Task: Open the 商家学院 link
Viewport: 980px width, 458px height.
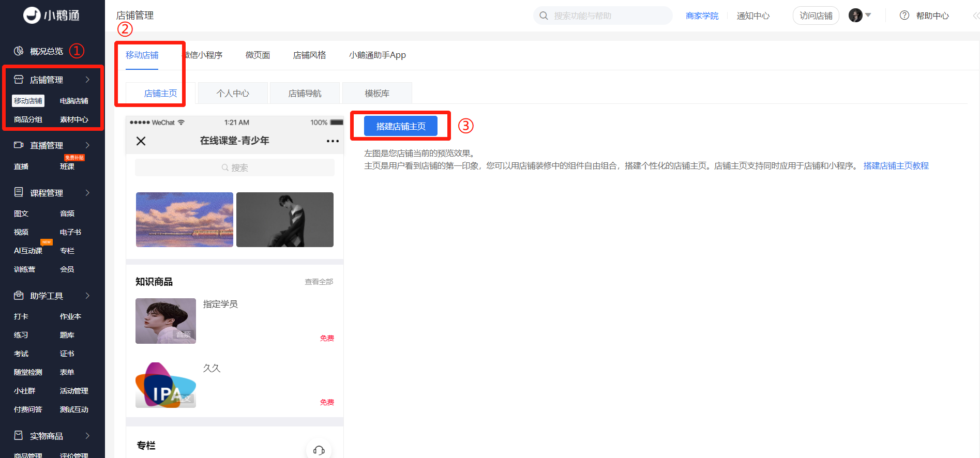Action: tap(702, 16)
